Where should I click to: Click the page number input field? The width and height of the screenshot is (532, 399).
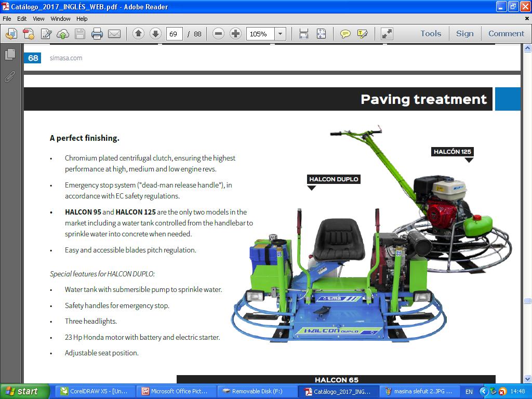pos(175,34)
